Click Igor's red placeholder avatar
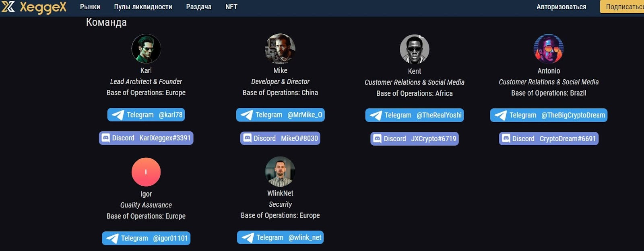644x251 pixels. click(x=146, y=172)
